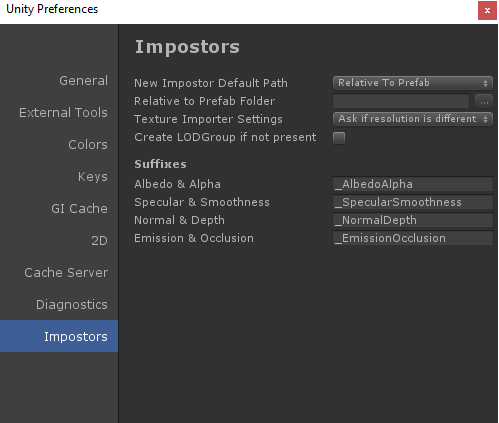Edit the Emission & Occlusion suffix field
Viewport: 499px width, 423px height.
tap(413, 238)
